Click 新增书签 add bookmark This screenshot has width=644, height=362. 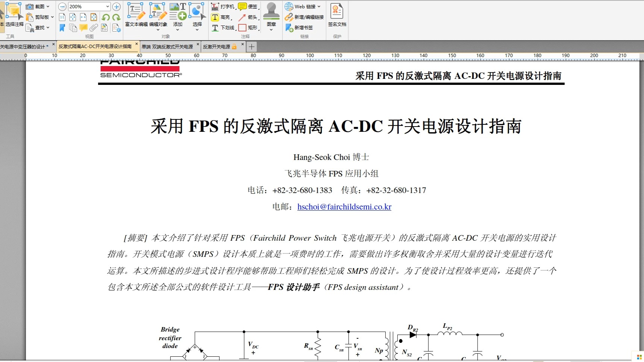click(299, 27)
